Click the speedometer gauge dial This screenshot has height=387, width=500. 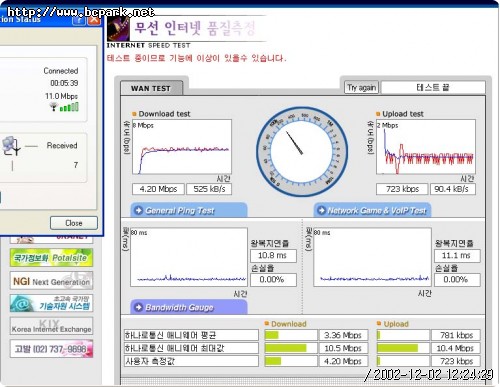coord(302,152)
